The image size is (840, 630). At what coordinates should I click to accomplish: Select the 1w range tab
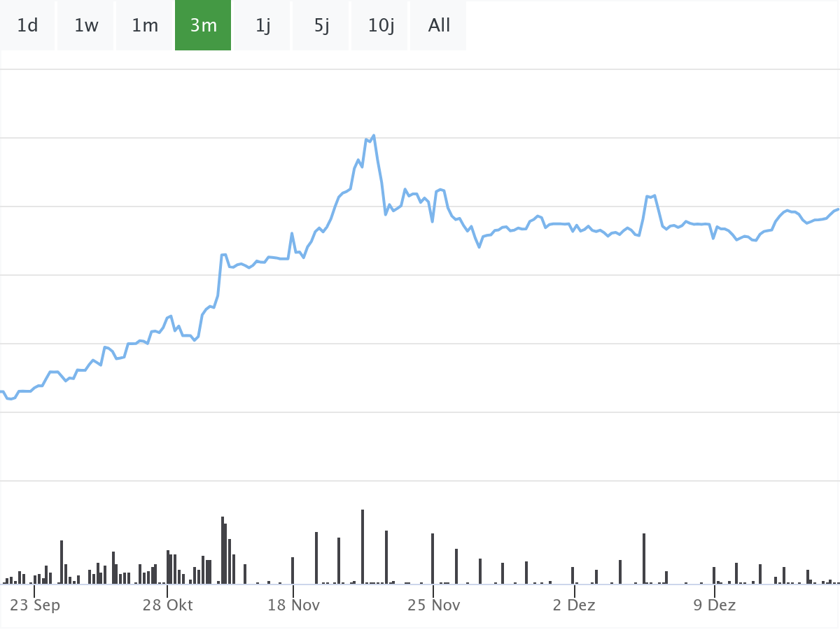86,26
